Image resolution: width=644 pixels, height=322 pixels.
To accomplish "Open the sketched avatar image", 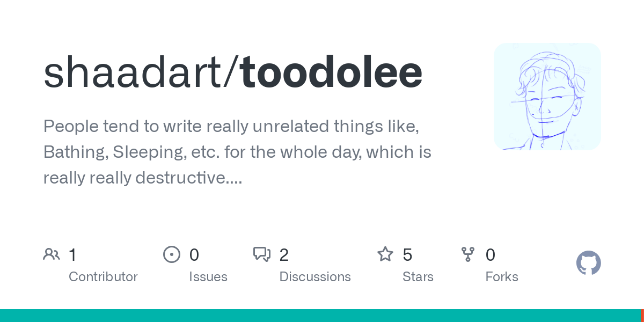I will tap(547, 97).
